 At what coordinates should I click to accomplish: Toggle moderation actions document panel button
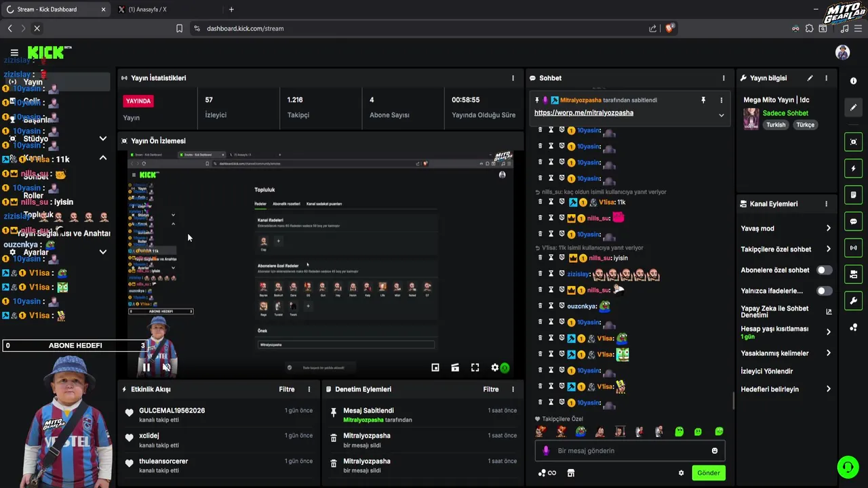point(853,195)
